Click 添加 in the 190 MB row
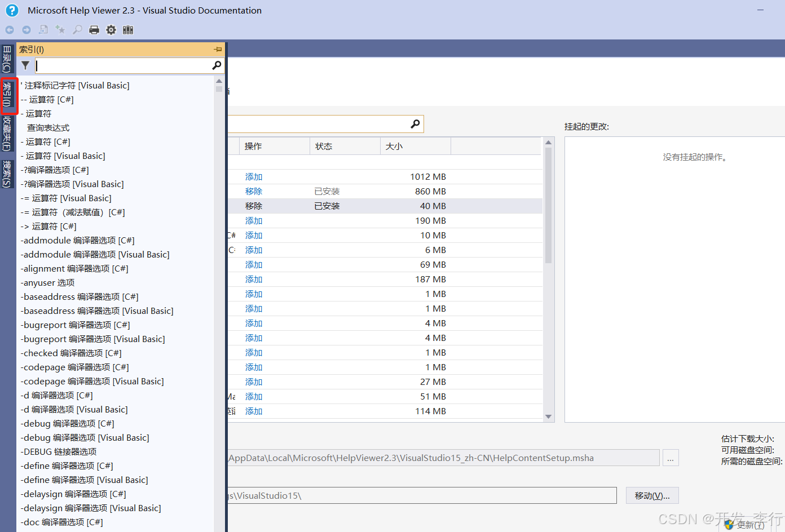785x532 pixels. [x=254, y=221]
